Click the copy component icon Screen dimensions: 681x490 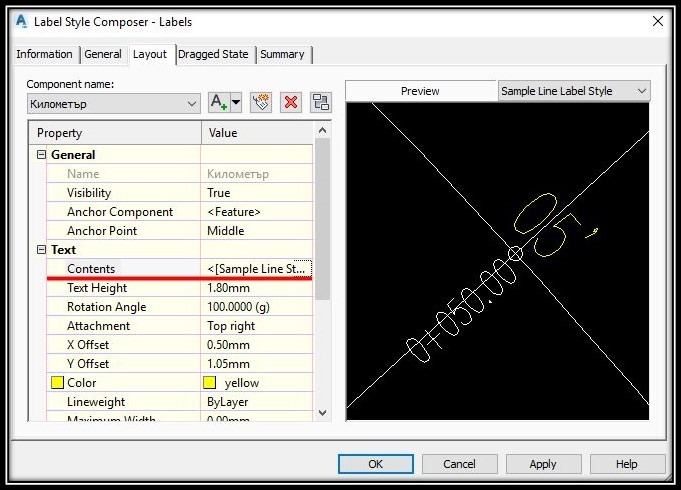click(261, 103)
